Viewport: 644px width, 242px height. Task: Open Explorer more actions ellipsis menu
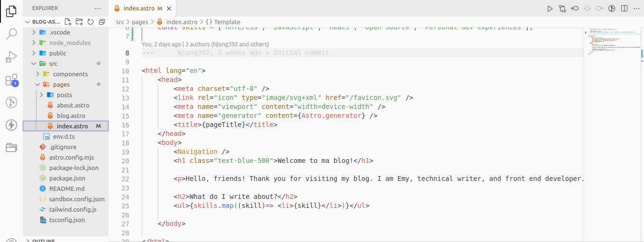(x=98, y=9)
